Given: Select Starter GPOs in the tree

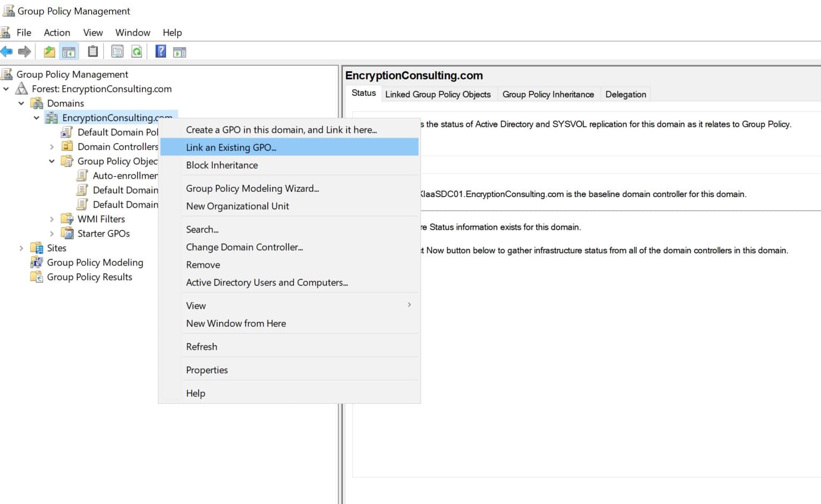Looking at the screenshot, I should point(103,234).
